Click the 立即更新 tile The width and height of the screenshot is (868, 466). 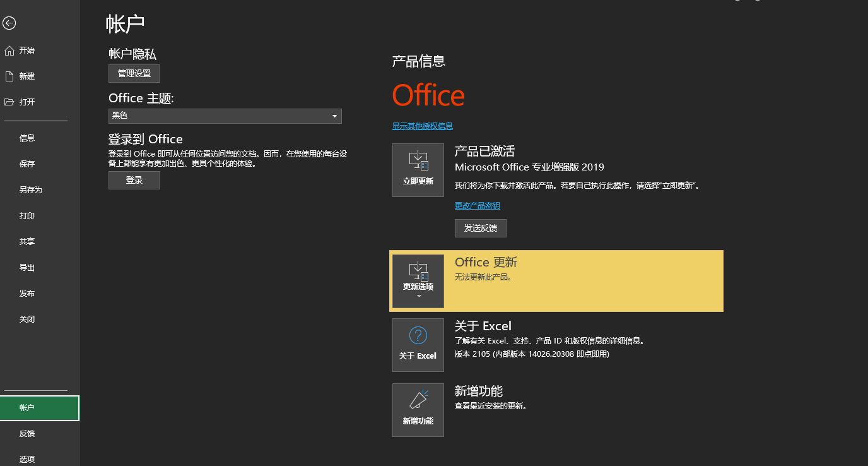pos(418,170)
